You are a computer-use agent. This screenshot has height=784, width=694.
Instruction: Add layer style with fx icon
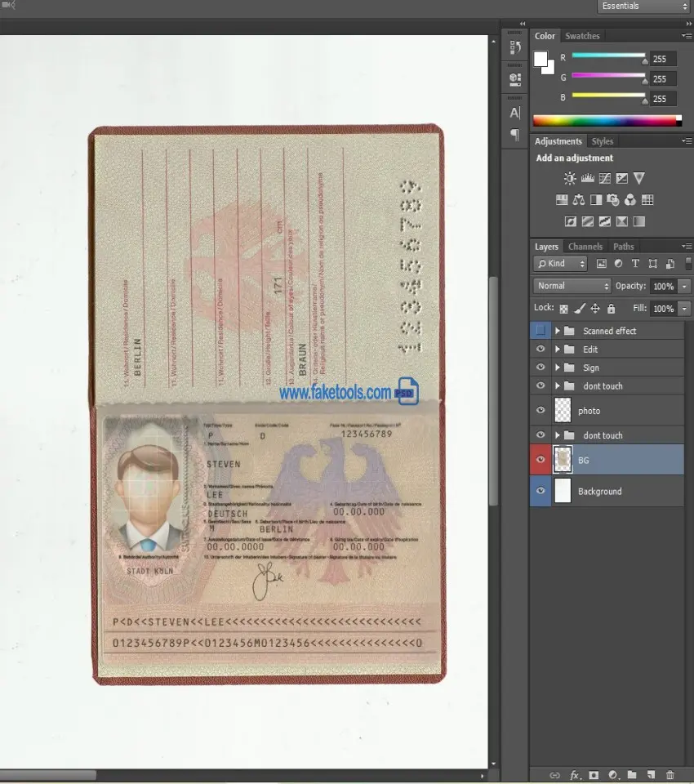pyautogui.click(x=575, y=774)
